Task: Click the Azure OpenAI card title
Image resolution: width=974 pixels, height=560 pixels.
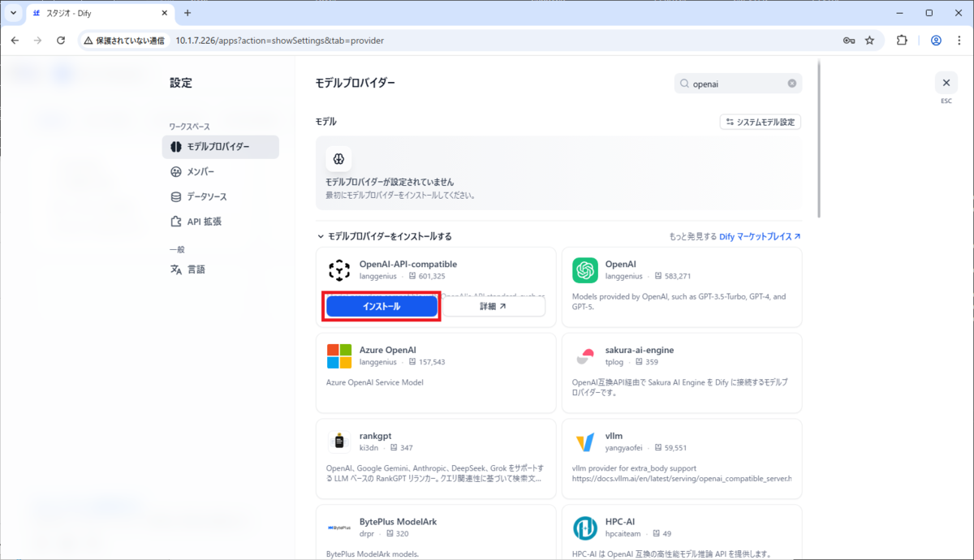Action: [x=388, y=350]
